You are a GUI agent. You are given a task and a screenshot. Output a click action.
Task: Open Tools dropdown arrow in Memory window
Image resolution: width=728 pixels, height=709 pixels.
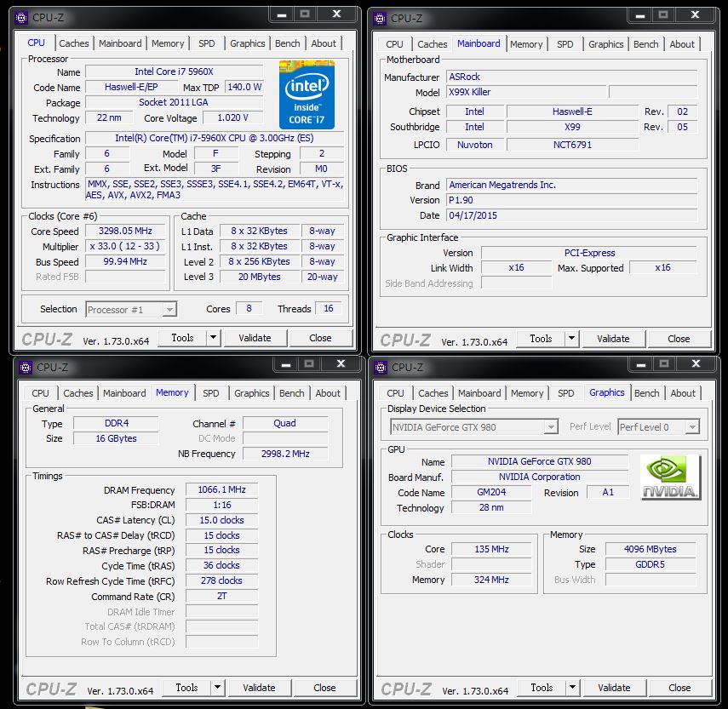[217, 688]
